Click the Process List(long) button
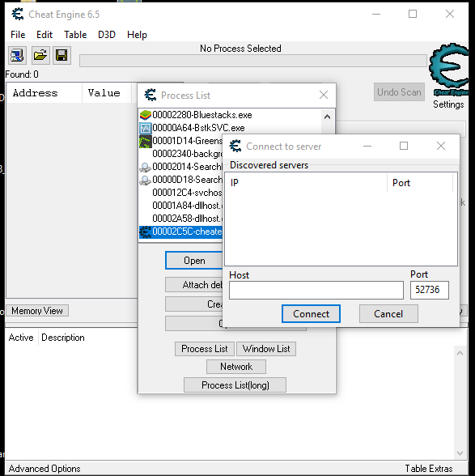 pos(235,385)
